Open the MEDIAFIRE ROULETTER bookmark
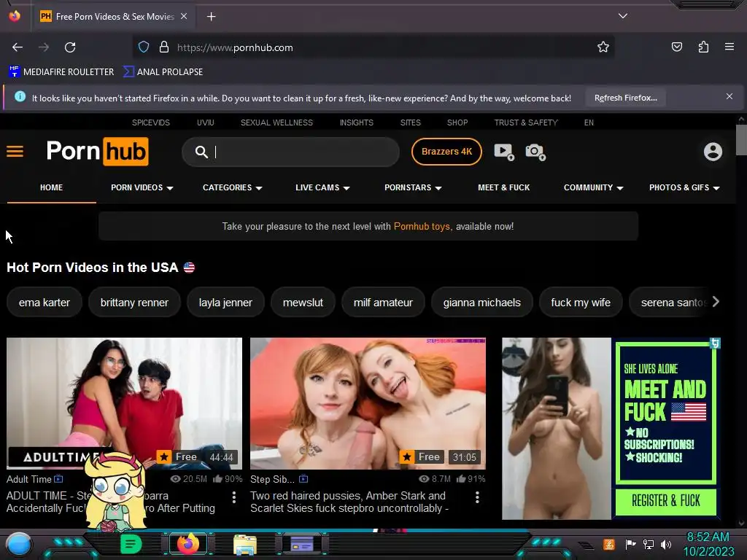Screen dimensions: 747x560 coord(61,72)
